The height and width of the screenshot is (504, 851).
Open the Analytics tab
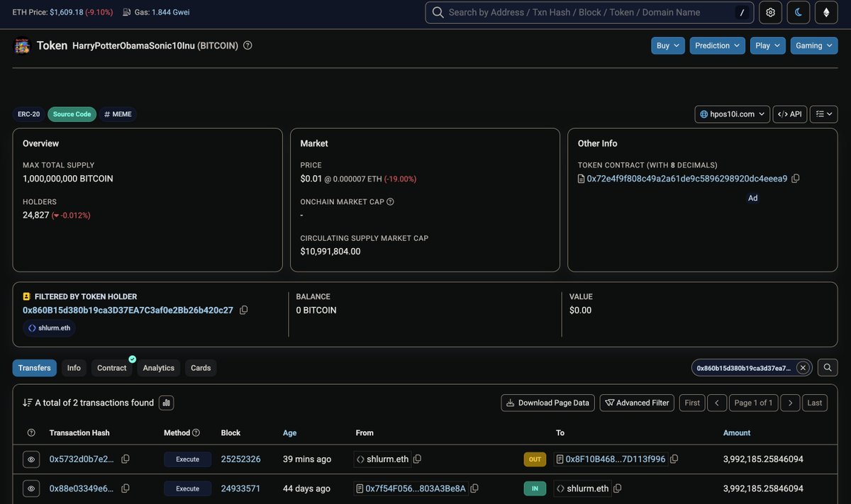click(159, 368)
